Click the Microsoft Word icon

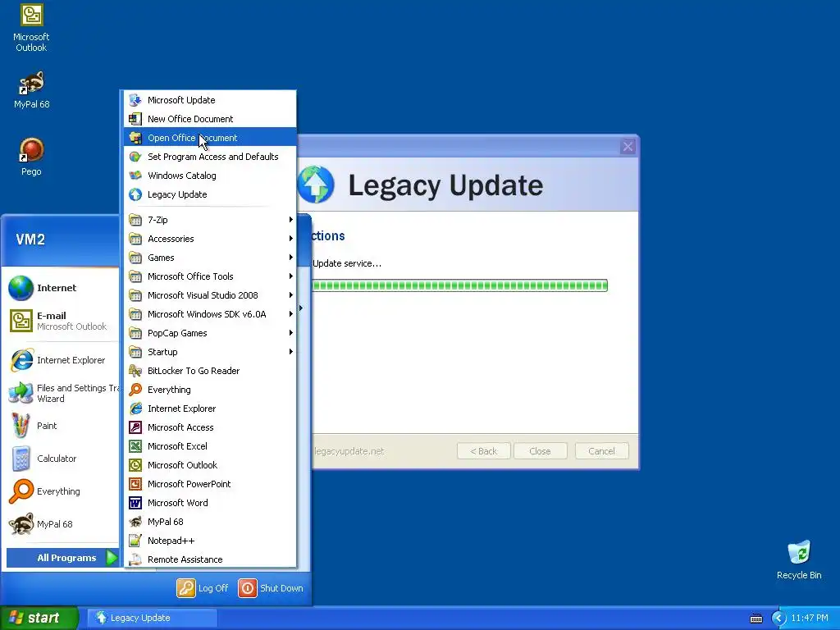click(135, 503)
